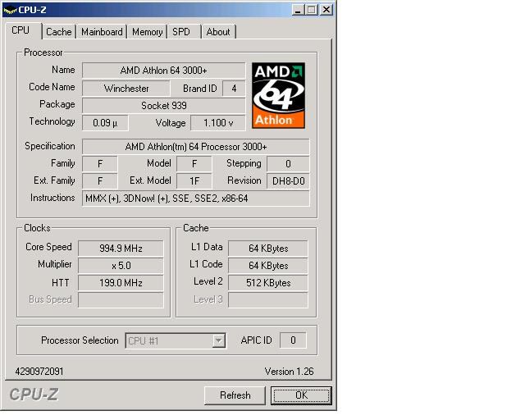525x420 pixels.
Task: Select the CPU tab
Action: point(23,30)
